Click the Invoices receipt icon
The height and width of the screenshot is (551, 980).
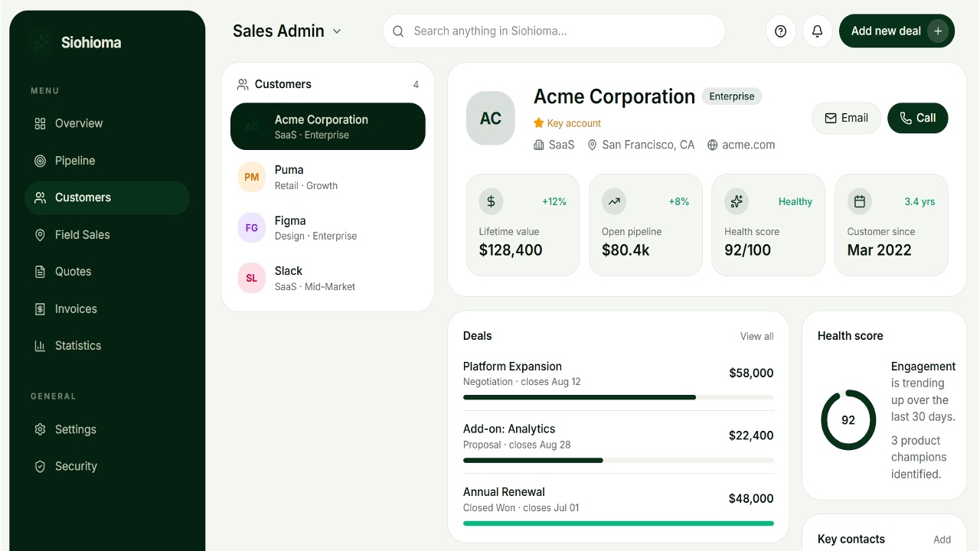(40, 309)
